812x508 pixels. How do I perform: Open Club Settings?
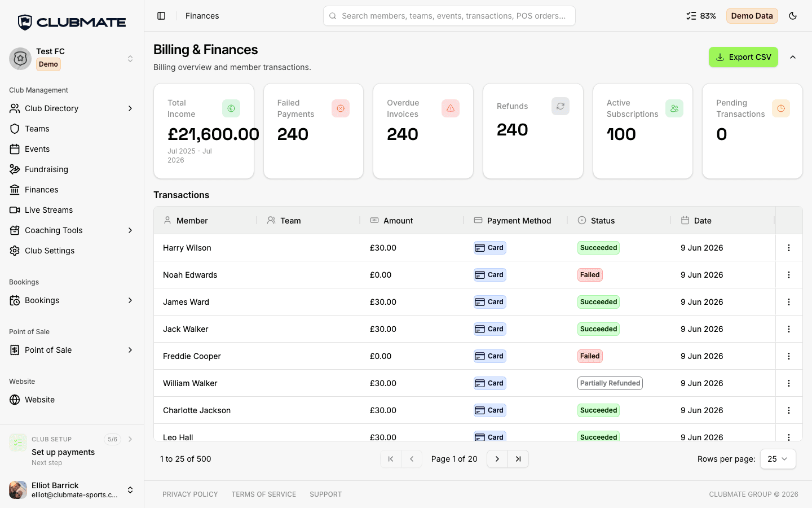click(72, 251)
